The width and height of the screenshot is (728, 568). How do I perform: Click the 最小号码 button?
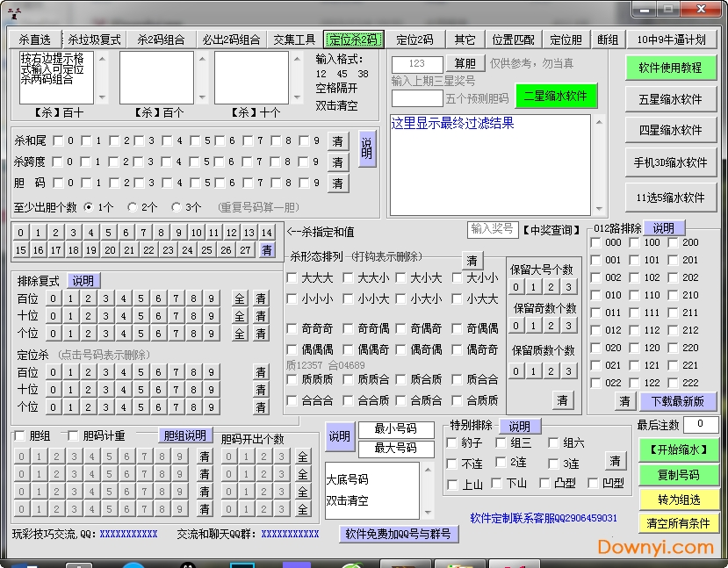point(396,428)
